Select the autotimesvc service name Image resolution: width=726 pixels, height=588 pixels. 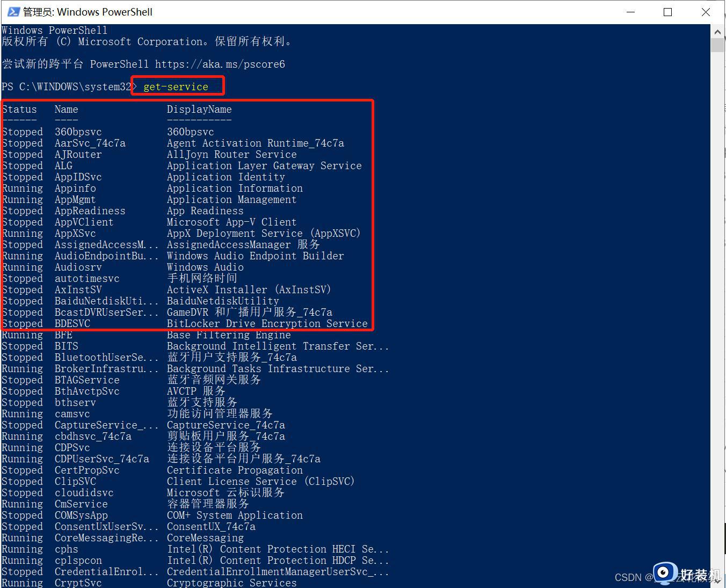pos(87,279)
